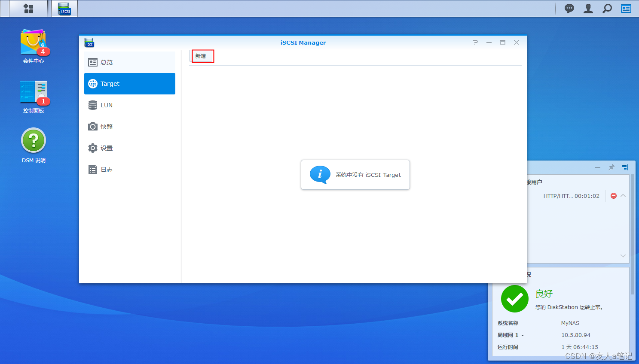Expand connected users list down chevron

pyautogui.click(x=623, y=256)
